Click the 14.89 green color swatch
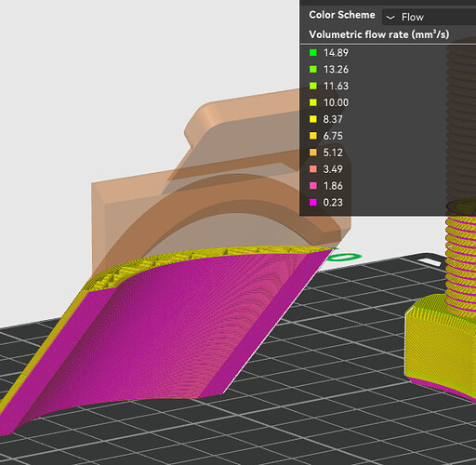476x465 pixels. point(313,52)
